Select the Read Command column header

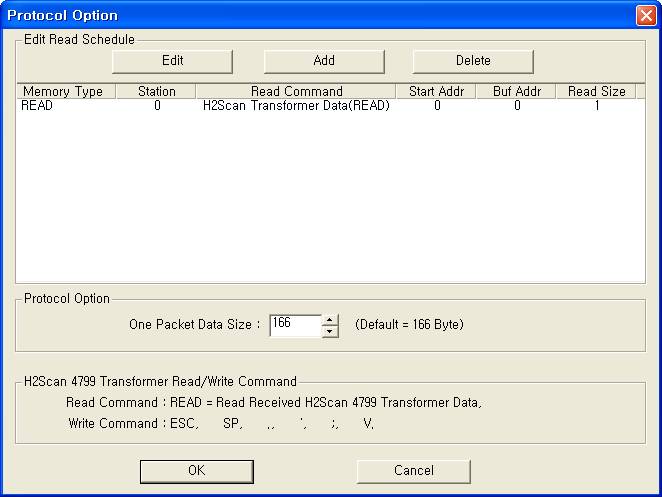(296, 91)
